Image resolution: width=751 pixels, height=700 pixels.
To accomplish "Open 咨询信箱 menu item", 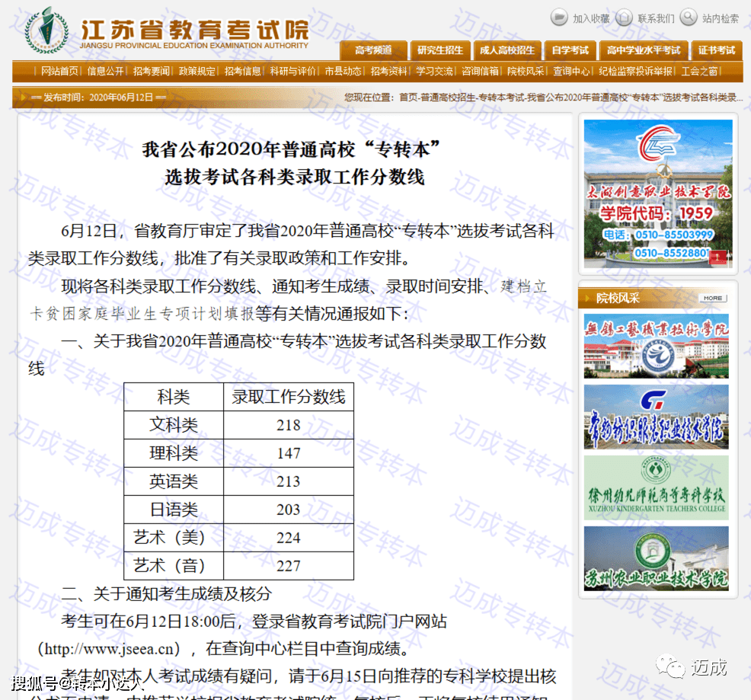I will coord(480,72).
